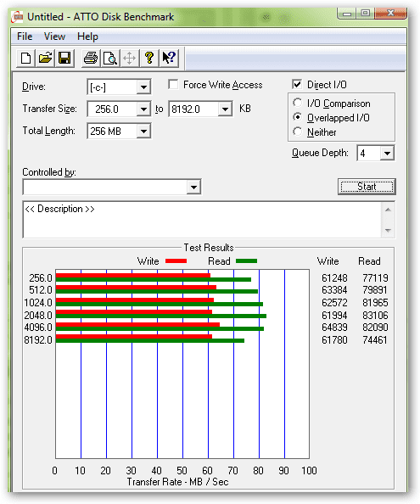Click the 8192.0 row label in chart
Screen dimensions: 420x504
(38, 339)
